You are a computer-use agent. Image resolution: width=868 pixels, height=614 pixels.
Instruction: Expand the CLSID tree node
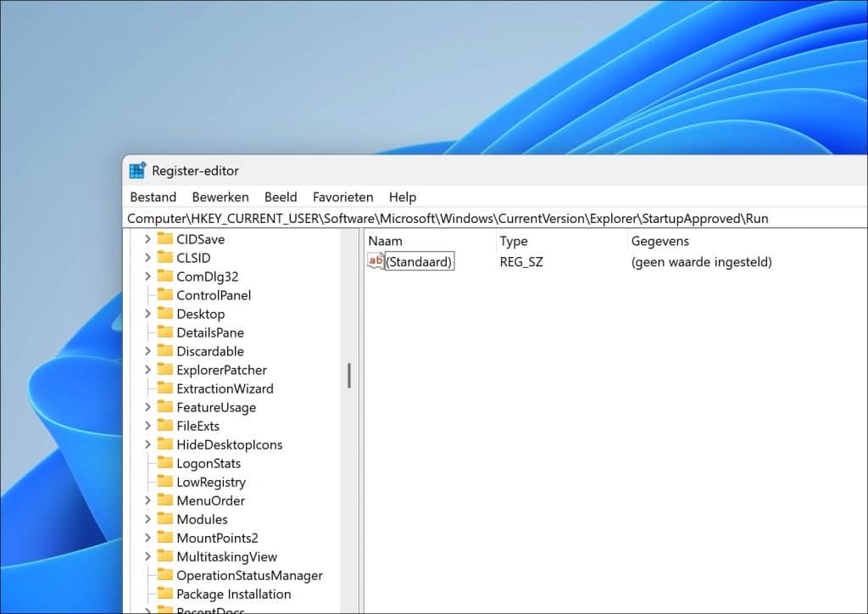point(147,258)
